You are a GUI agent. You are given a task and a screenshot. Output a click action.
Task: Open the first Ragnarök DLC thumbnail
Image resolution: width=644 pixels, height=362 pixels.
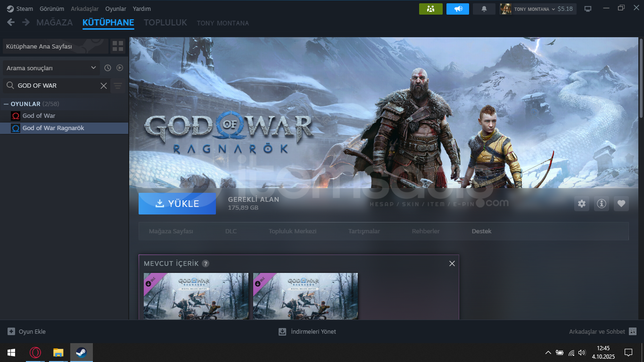(196, 296)
